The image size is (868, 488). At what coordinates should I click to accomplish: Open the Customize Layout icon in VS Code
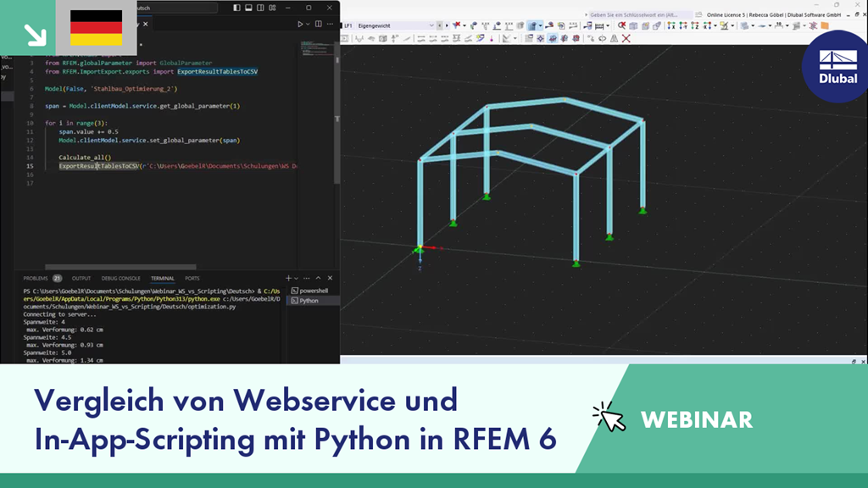[x=272, y=8]
